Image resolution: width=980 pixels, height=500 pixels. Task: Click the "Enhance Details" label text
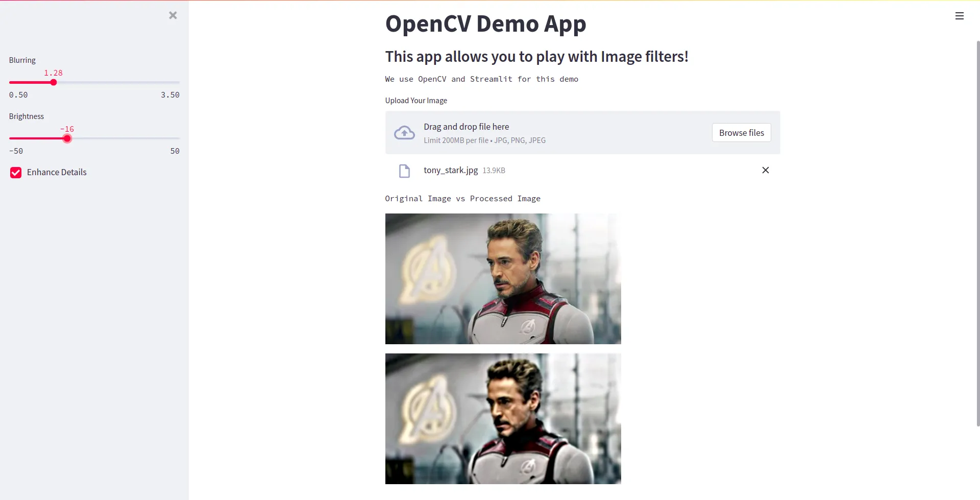pos(57,173)
